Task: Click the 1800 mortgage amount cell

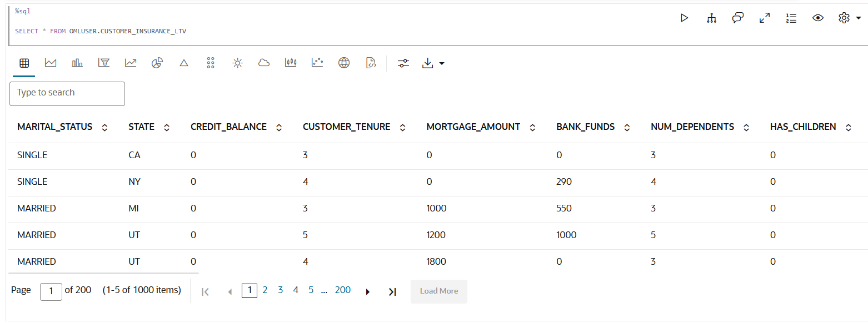Action: click(436, 261)
